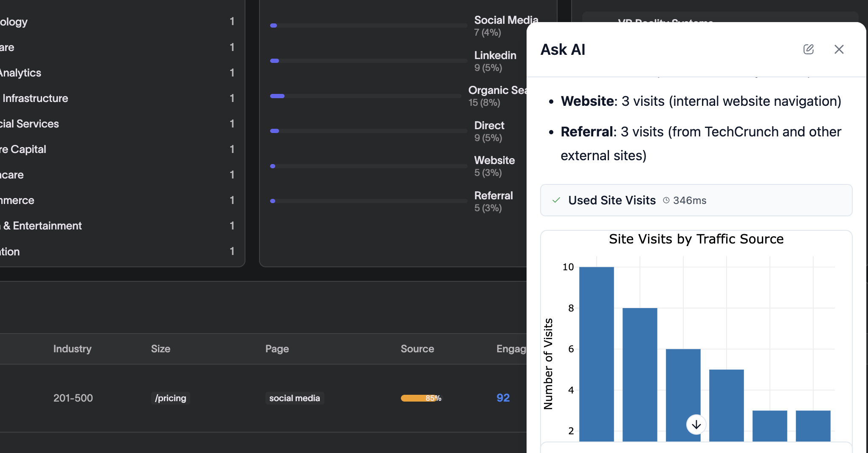Click the Linkedin traffic source label
The width and height of the screenshot is (868, 453).
click(495, 55)
